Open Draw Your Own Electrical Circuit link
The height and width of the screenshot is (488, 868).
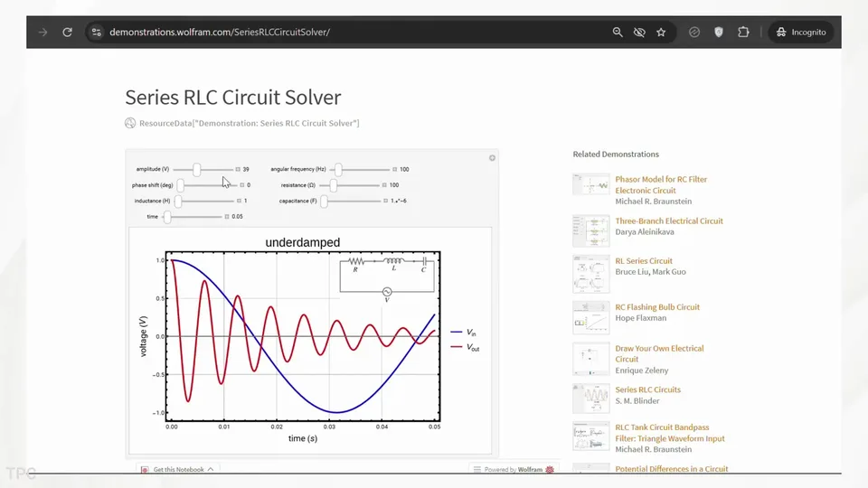pos(659,353)
